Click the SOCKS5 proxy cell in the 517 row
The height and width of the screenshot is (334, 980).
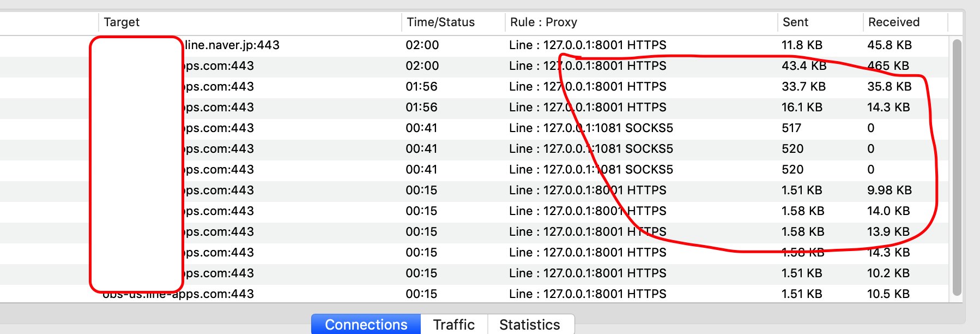[591, 128]
